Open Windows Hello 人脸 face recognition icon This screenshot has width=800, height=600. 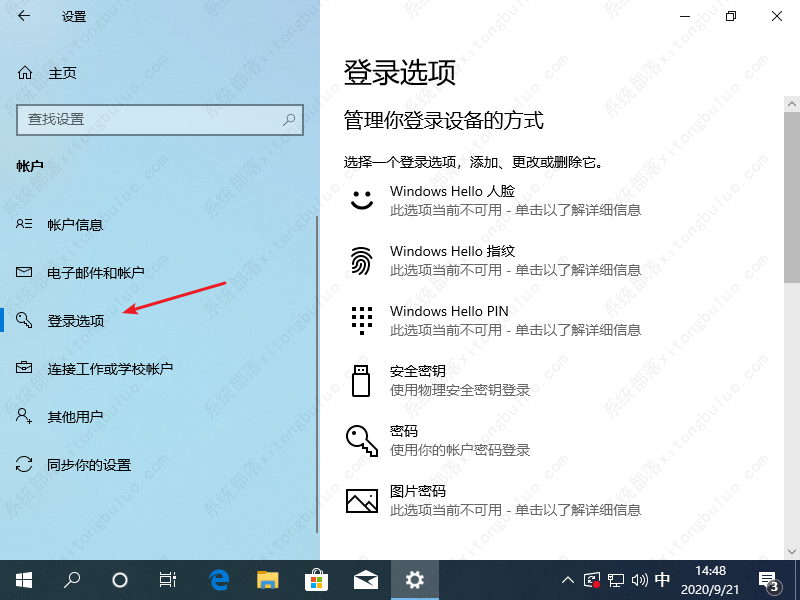click(x=361, y=198)
